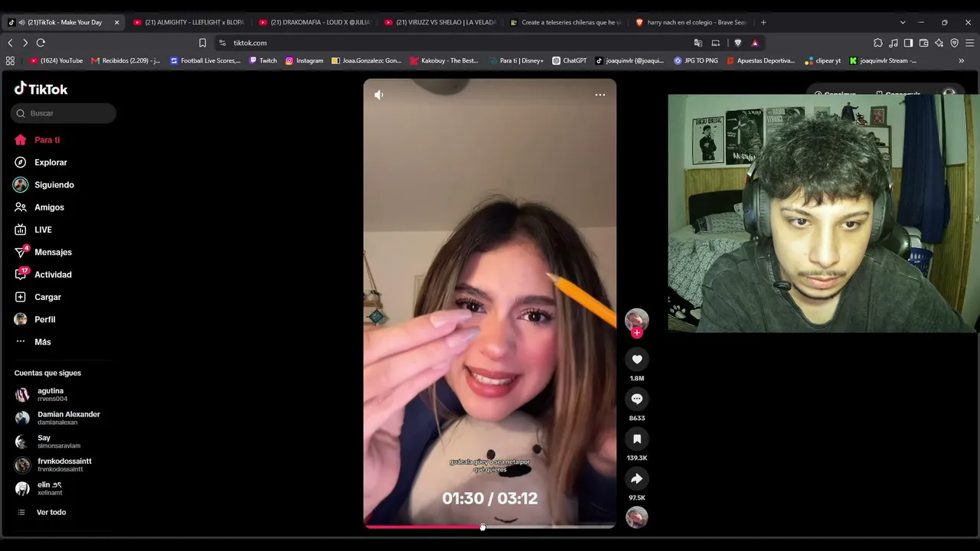The image size is (980, 551).
Task: Like the video with the heart
Action: click(637, 359)
